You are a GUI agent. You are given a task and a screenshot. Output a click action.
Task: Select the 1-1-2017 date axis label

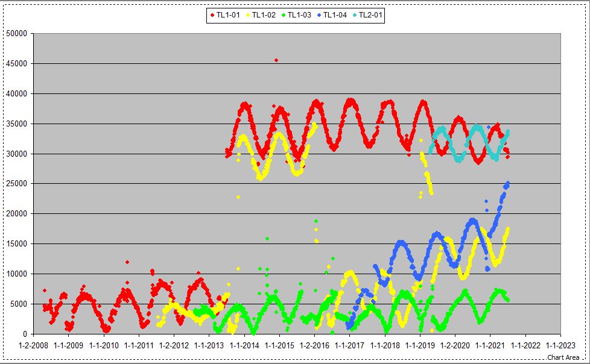coord(350,346)
